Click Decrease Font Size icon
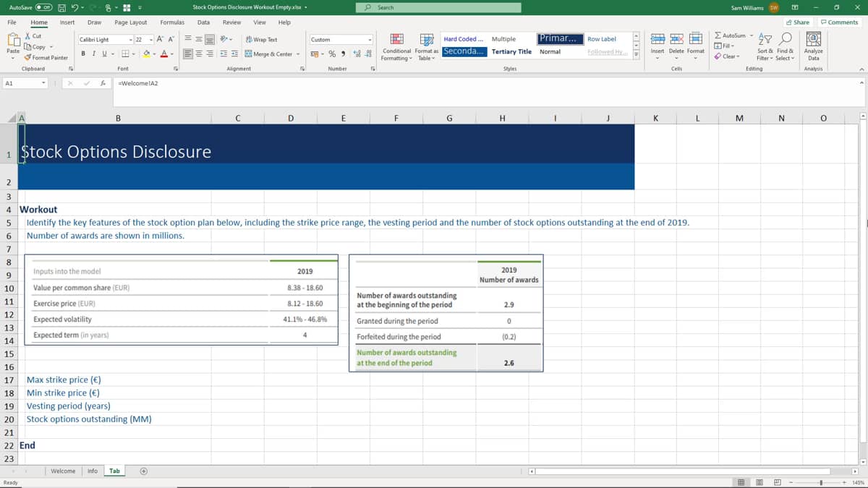868x488 pixels. point(170,40)
